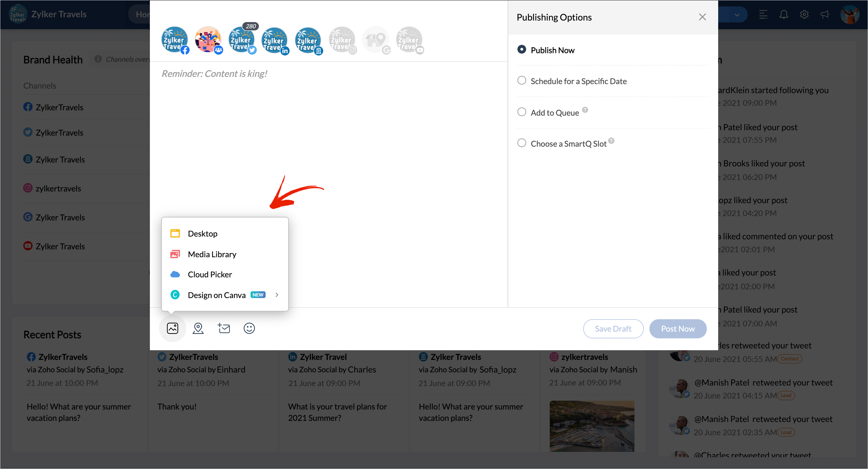This screenshot has width=868, height=469.
Task: Select the Facebook Zylker Travels channel avatar
Action: click(175, 40)
